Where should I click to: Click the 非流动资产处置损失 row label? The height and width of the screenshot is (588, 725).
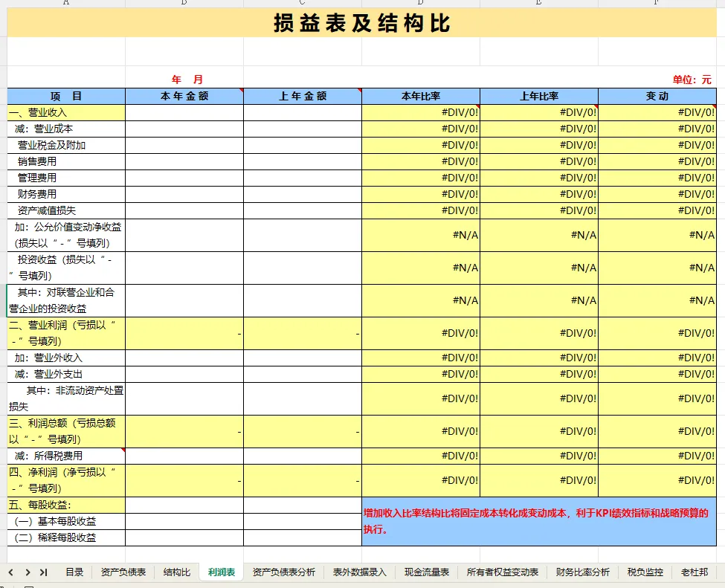tap(66, 398)
